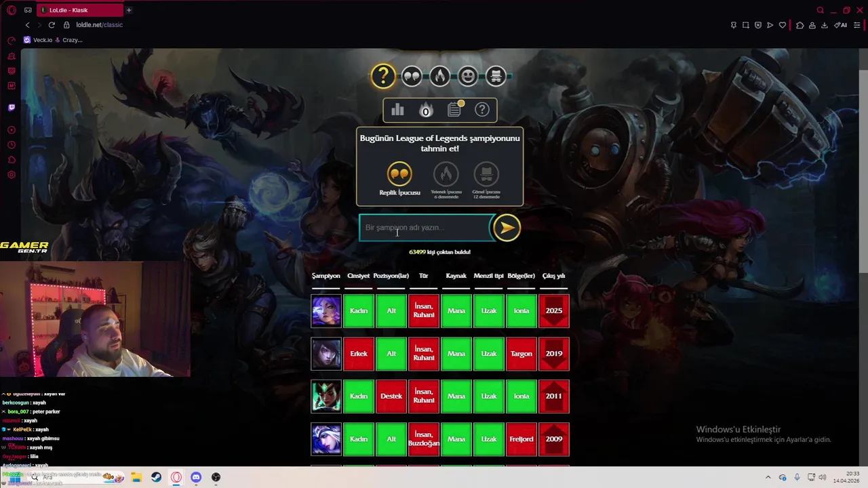Take a snapshot with the capture icon
Screen dimensions: 868x488
[x=746, y=25]
